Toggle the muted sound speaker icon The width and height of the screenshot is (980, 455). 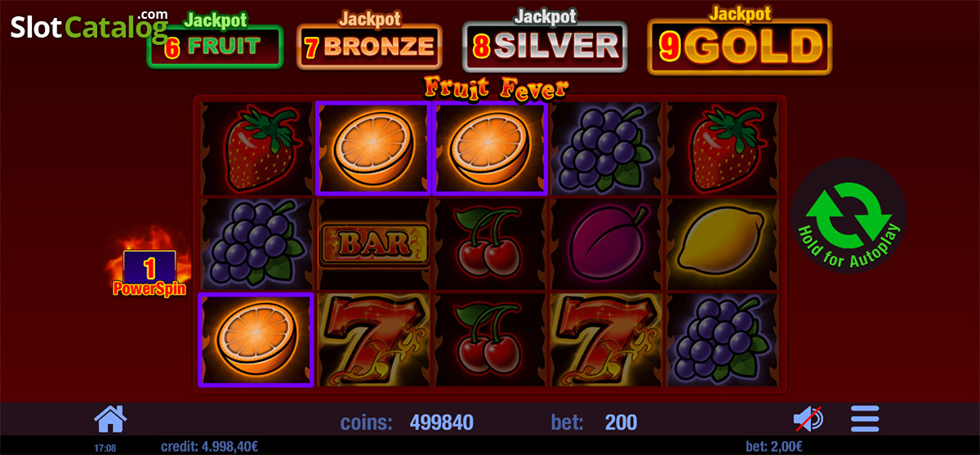tap(808, 420)
